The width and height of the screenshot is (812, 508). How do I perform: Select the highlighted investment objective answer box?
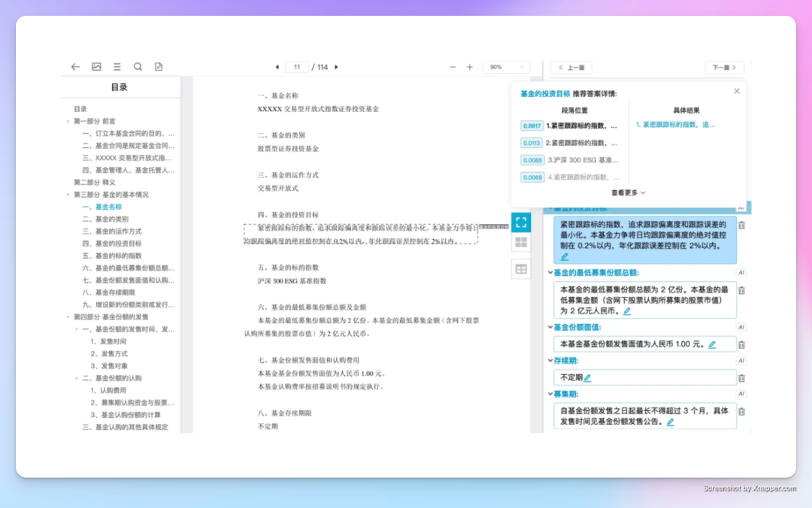645,240
